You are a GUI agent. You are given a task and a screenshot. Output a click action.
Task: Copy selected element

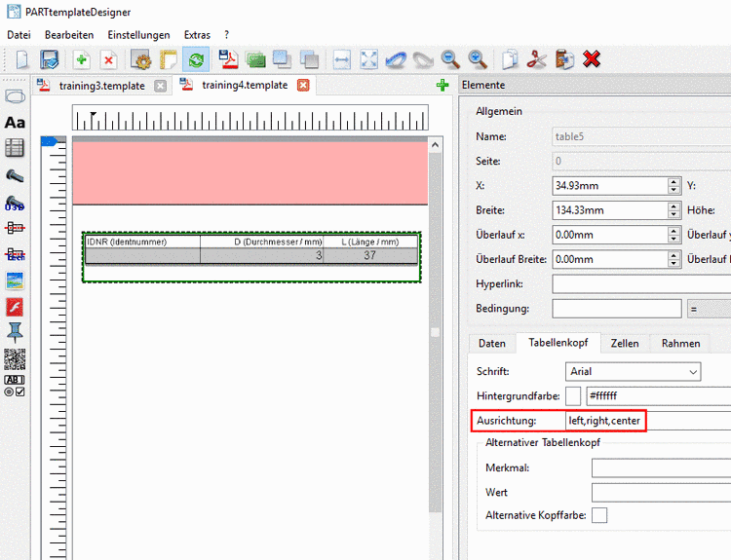tap(510, 59)
